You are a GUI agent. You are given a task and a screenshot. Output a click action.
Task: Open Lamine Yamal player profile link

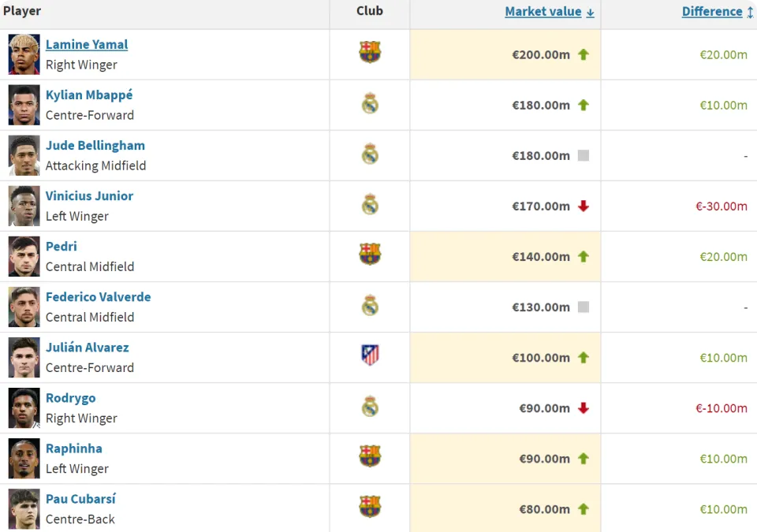click(87, 44)
